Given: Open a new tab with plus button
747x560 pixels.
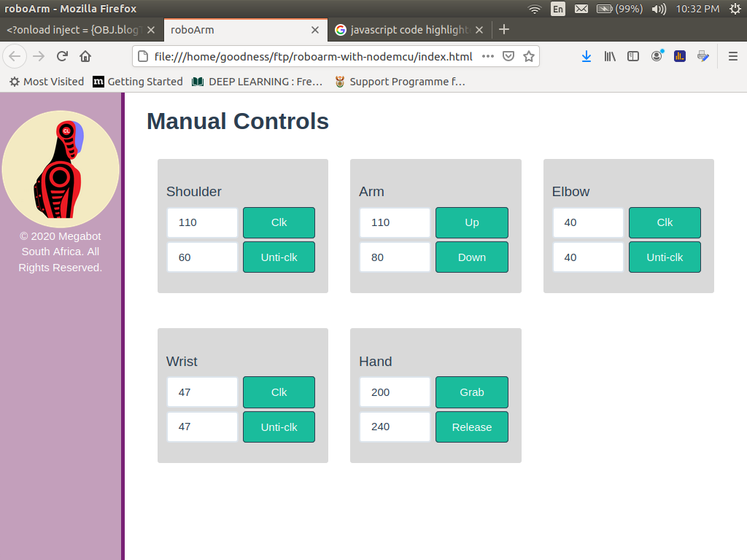Looking at the screenshot, I should point(504,30).
